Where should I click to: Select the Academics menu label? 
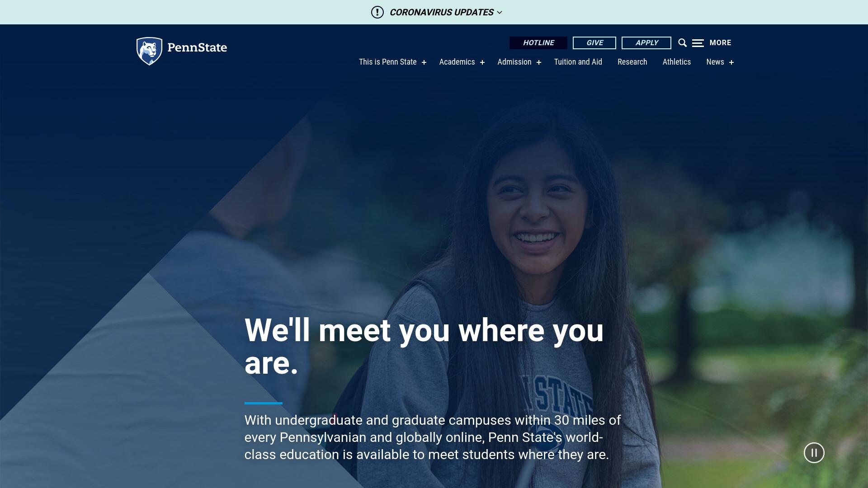(457, 62)
